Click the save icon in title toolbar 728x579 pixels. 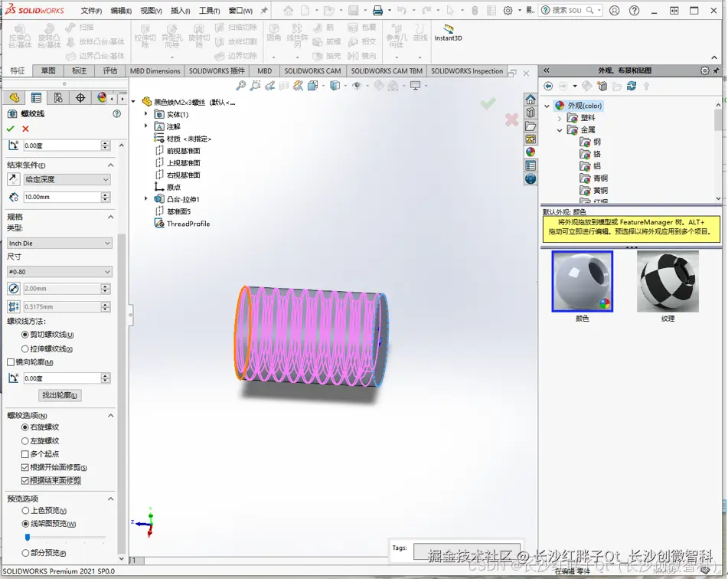point(354,10)
